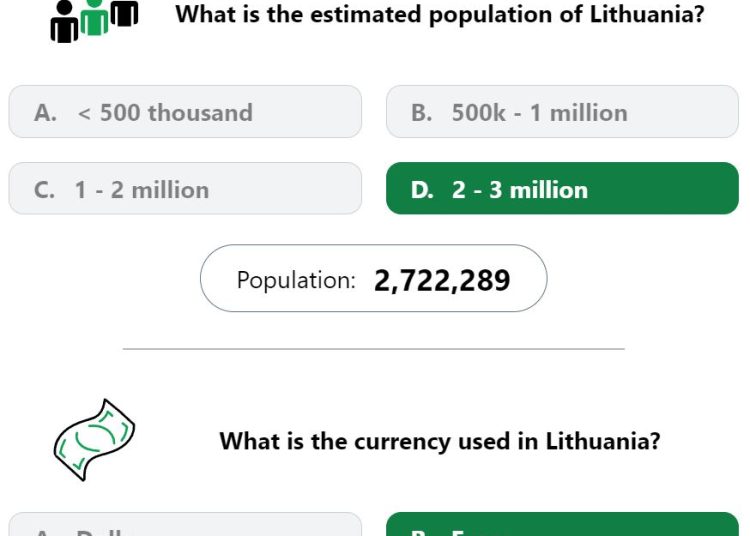Pick the green answer D "2 - 3 million"
750x536 pixels.
coord(562,188)
